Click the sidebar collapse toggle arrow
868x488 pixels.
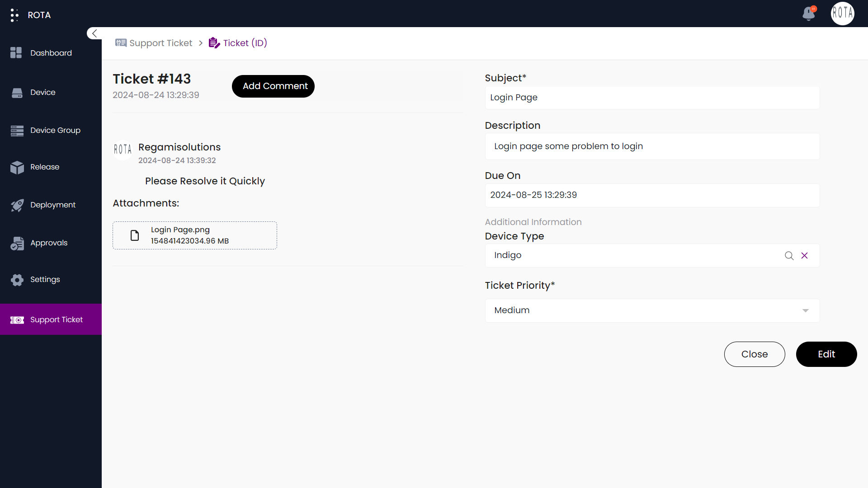coord(95,33)
